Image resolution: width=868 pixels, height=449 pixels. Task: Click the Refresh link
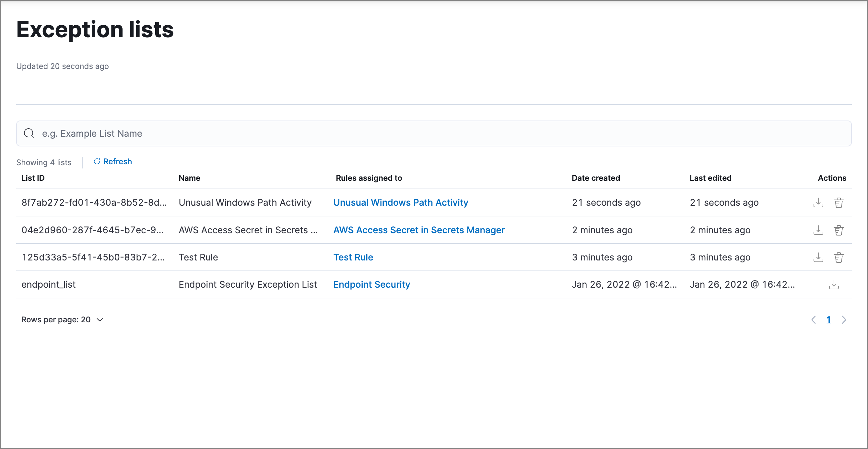117,161
